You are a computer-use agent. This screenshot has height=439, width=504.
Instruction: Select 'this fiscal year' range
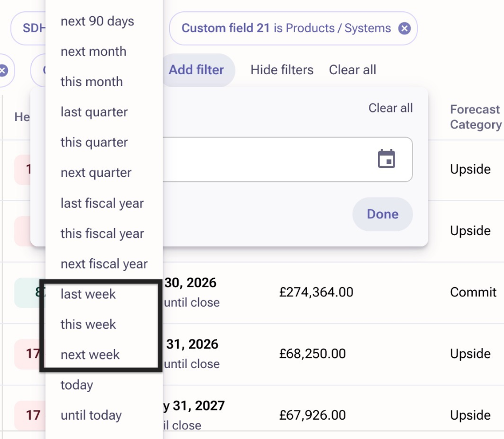tap(102, 233)
